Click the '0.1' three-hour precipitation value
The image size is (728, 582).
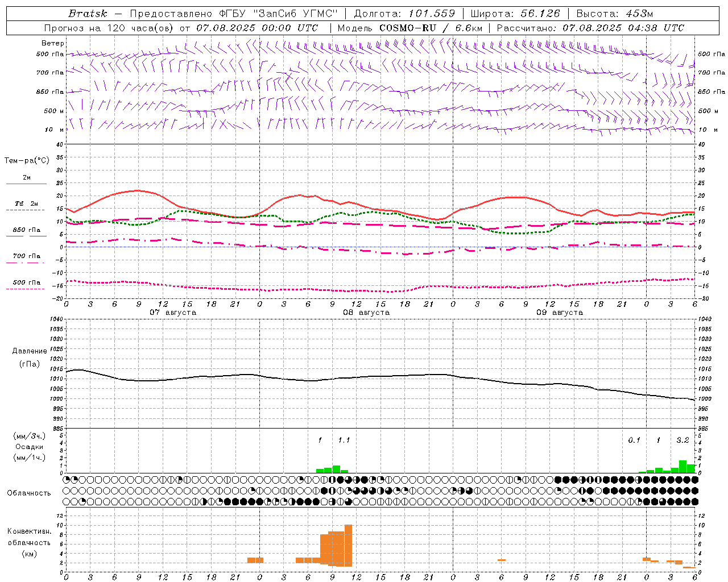point(634,440)
